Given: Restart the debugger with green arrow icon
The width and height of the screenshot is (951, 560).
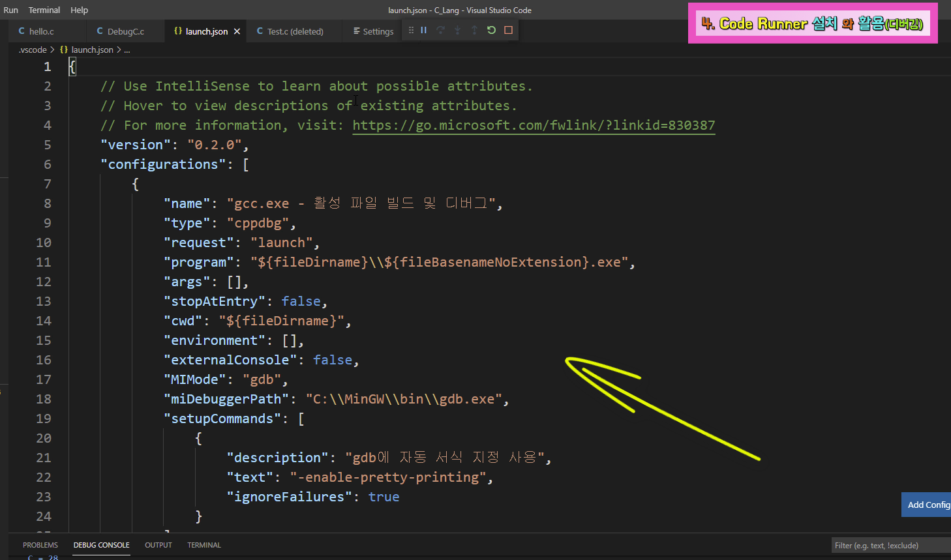Looking at the screenshot, I should [x=491, y=30].
